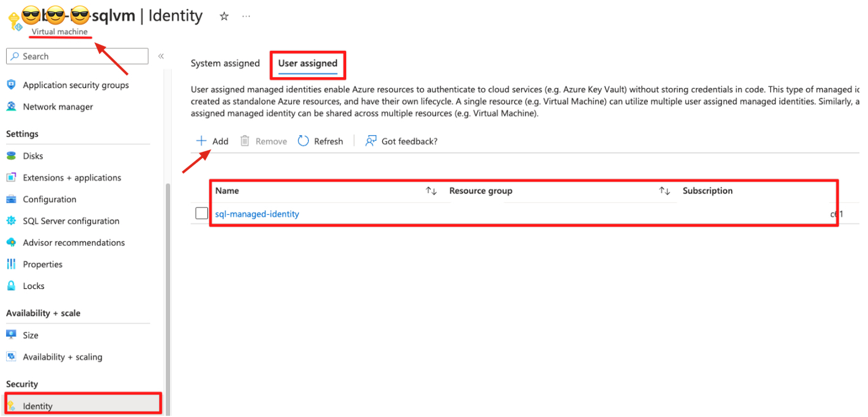Click the Resource group column header
The width and height of the screenshot is (868, 417).
click(x=481, y=191)
